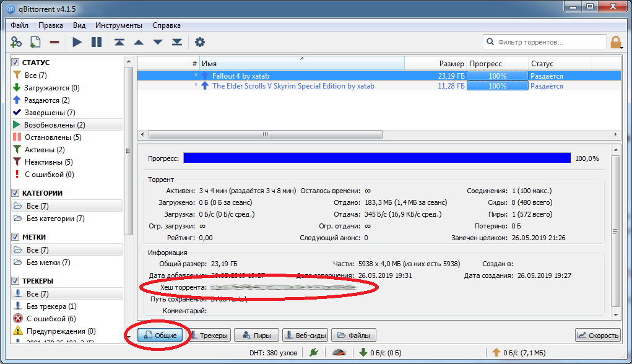Select the Skyrim Special Edition torrent row
This screenshot has height=364, width=632.
pos(293,86)
